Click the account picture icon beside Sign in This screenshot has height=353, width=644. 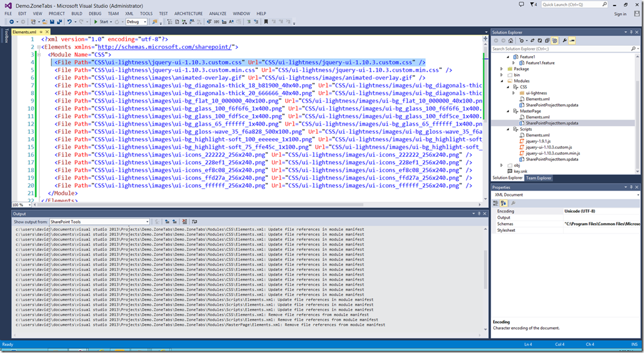[637, 14]
